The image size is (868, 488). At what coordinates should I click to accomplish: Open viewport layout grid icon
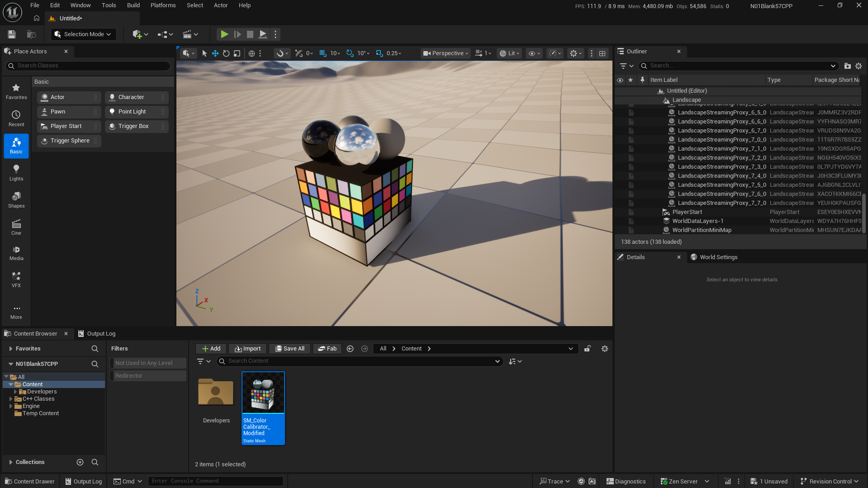point(602,53)
